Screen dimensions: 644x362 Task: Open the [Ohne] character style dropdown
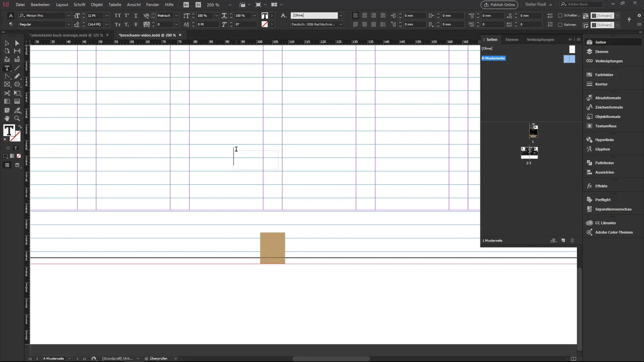tap(341, 15)
